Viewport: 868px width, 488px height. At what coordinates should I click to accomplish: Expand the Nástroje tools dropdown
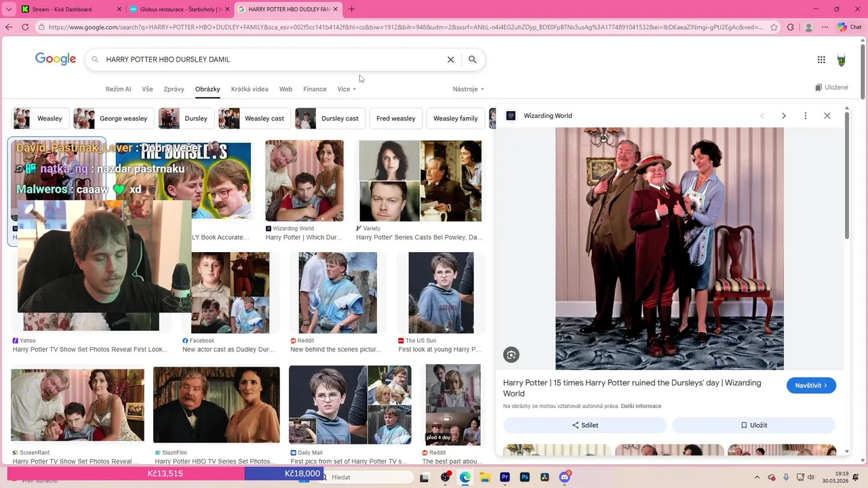(x=469, y=89)
